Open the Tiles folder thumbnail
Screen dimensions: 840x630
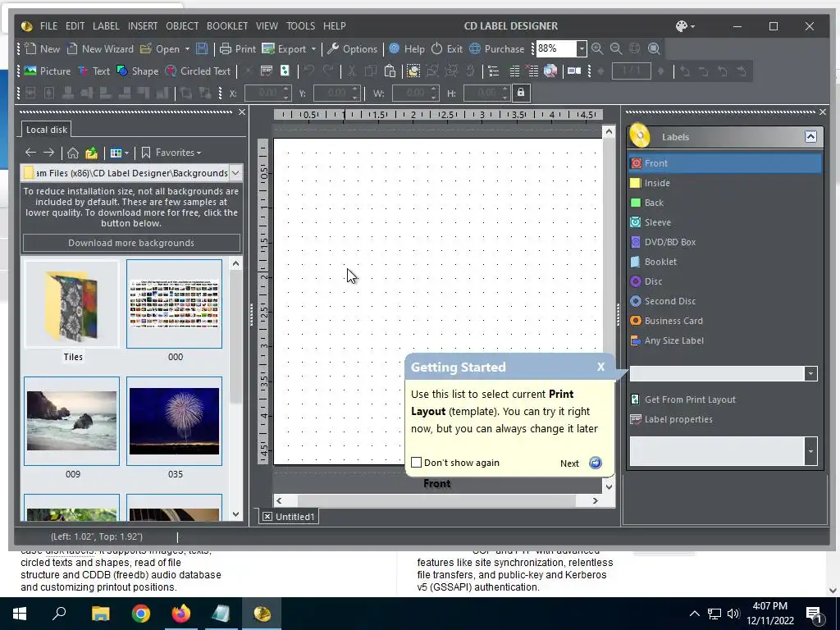(72, 304)
